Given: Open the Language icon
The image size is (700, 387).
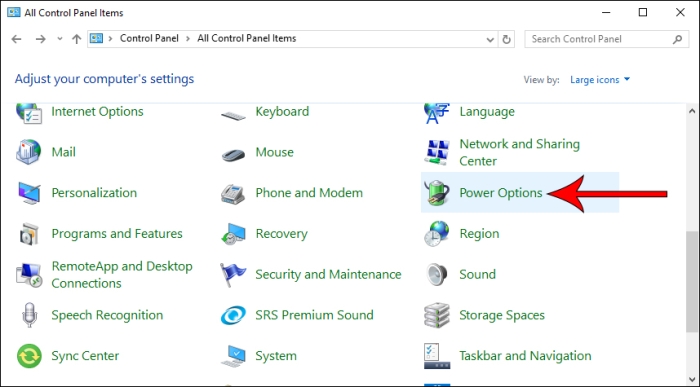Looking at the screenshot, I should [436, 113].
